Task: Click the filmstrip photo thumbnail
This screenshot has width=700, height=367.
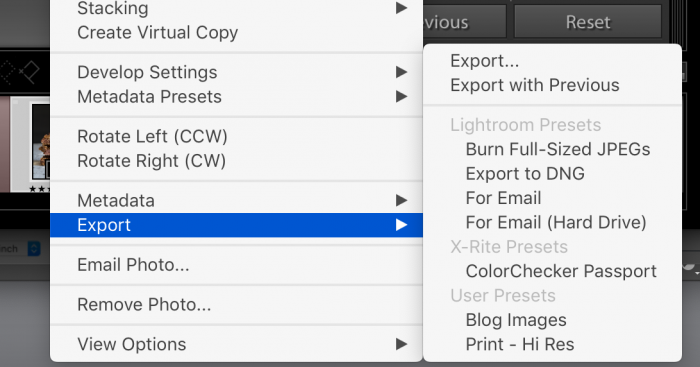Action: point(40,142)
